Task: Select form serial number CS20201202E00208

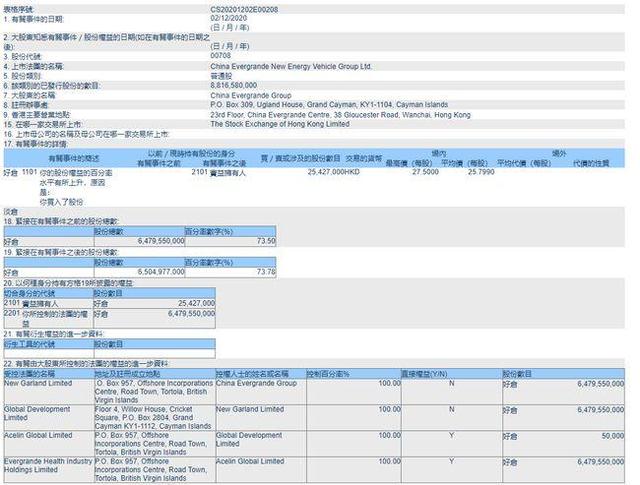Action: coord(244,9)
